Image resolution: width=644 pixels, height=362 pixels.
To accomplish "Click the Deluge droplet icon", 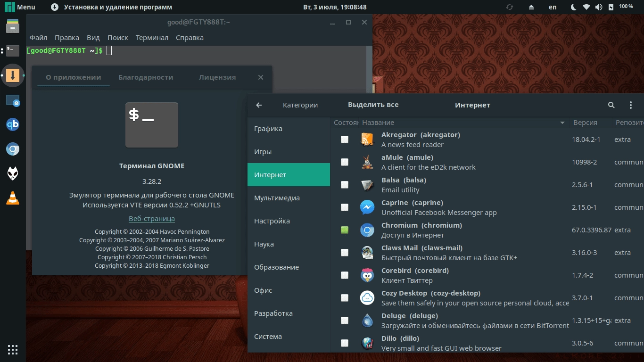I will pyautogui.click(x=367, y=321).
